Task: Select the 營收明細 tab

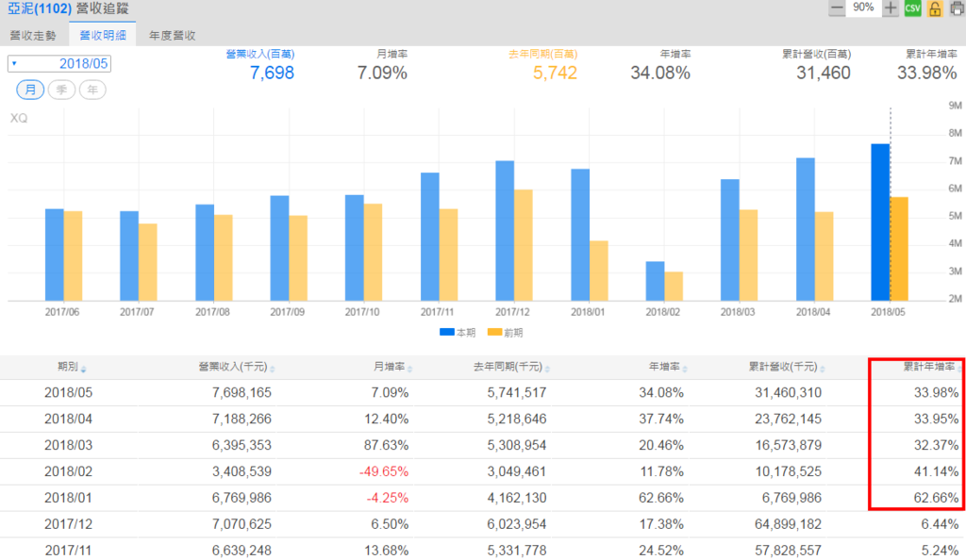Action: click(103, 36)
